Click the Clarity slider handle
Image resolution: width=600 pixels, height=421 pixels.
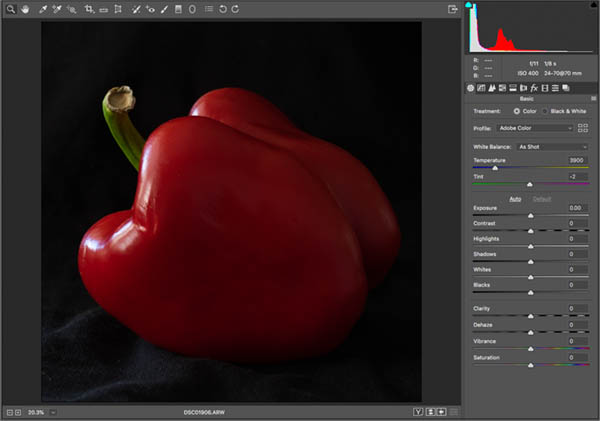[531, 316]
